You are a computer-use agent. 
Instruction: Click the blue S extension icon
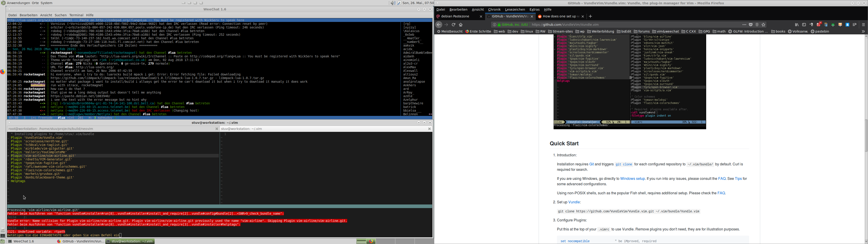point(847,25)
